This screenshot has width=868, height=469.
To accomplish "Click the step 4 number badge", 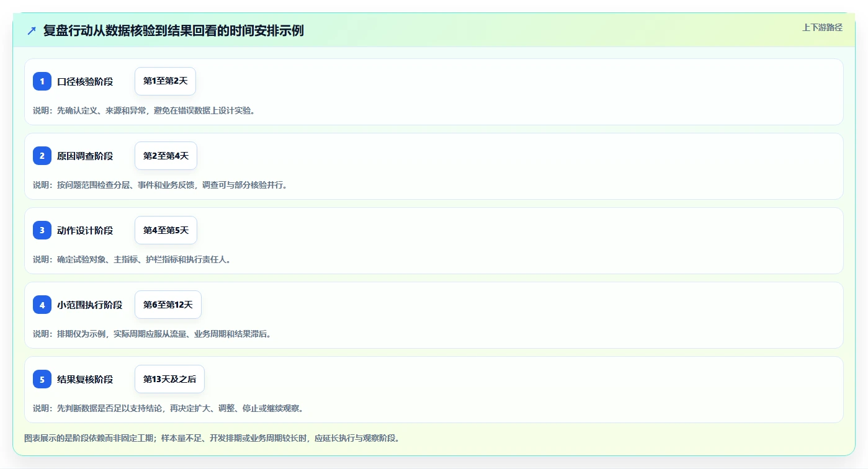I will coord(42,305).
